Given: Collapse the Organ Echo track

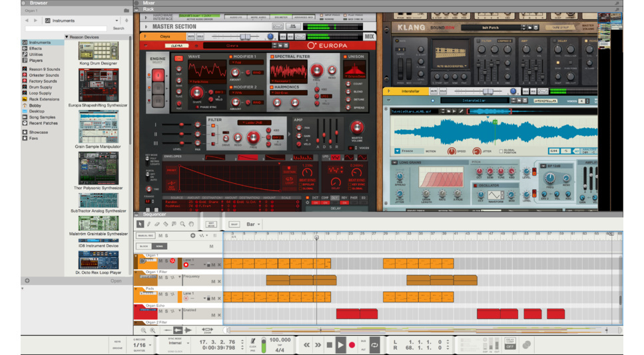Looking at the screenshot, I should pos(136,306).
